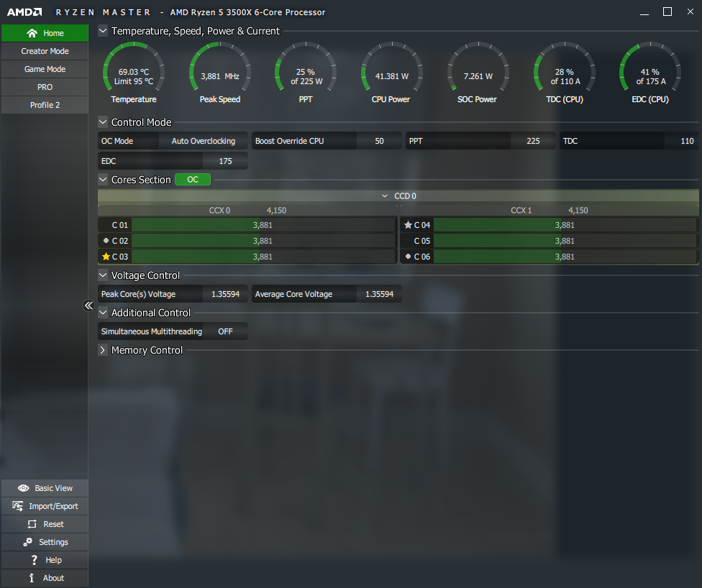Click the Reset button
This screenshot has height=588, width=702.
click(x=45, y=524)
